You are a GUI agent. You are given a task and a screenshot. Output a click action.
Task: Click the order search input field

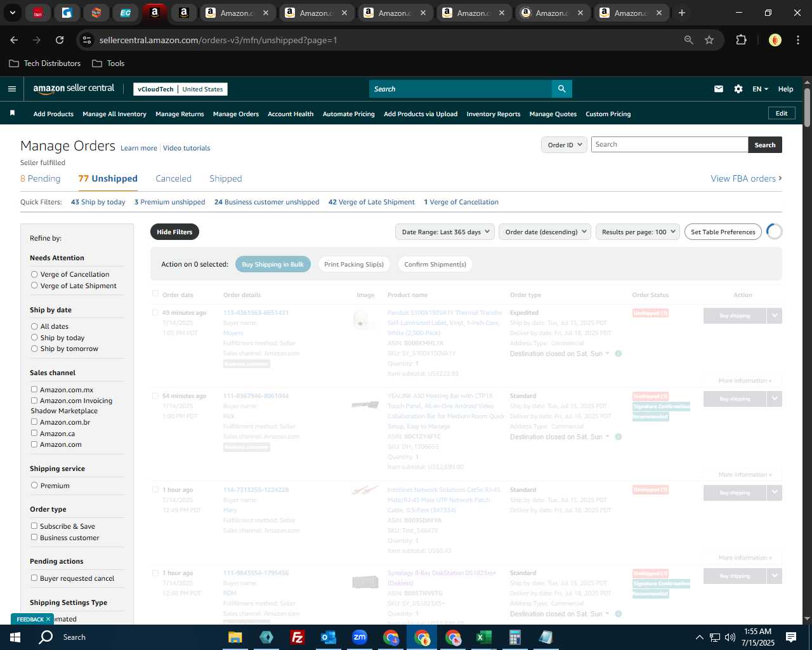point(670,145)
